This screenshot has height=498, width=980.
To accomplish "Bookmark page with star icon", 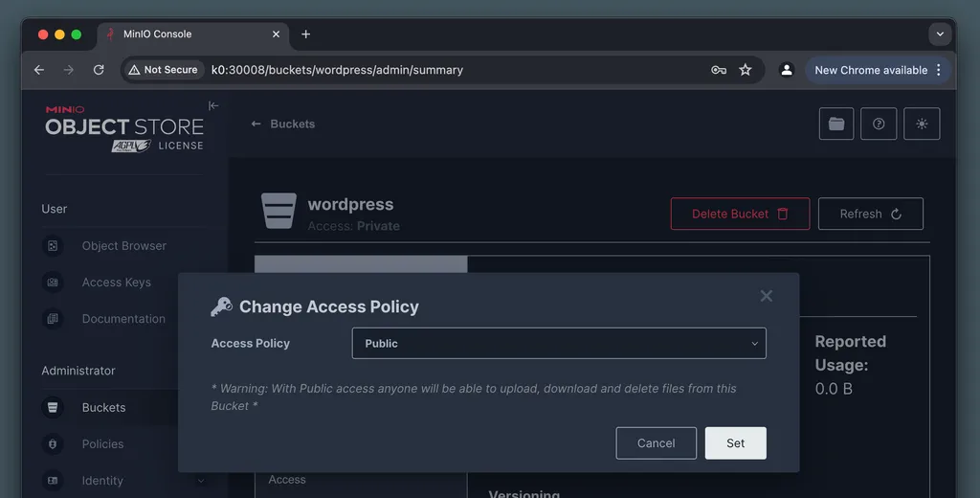I will (746, 70).
